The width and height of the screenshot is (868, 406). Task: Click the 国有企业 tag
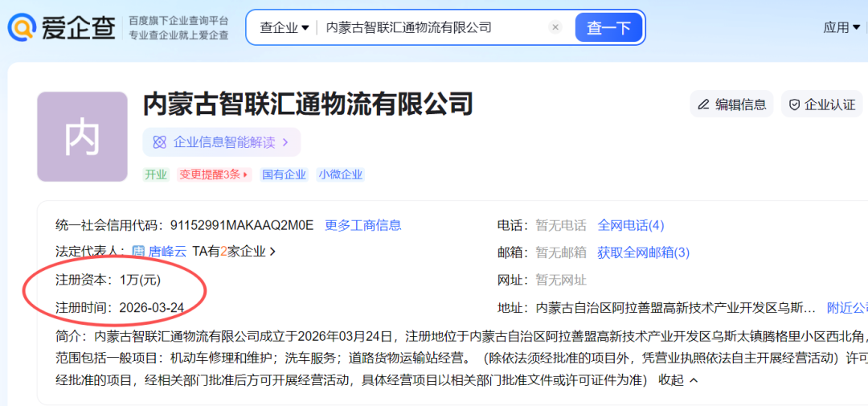[x=284, y=175]
